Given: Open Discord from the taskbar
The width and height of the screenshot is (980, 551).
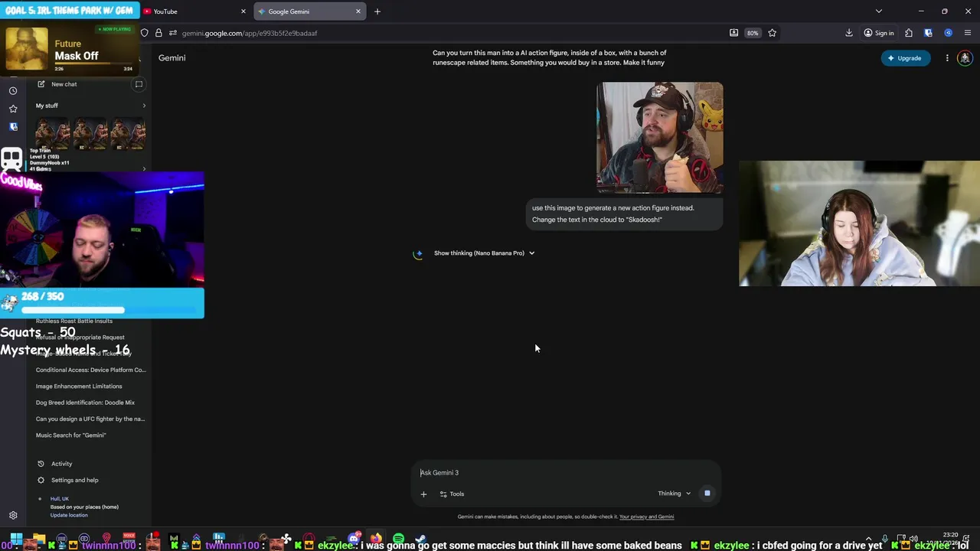Looking at the screenshot, I should (x=354, y=539).
